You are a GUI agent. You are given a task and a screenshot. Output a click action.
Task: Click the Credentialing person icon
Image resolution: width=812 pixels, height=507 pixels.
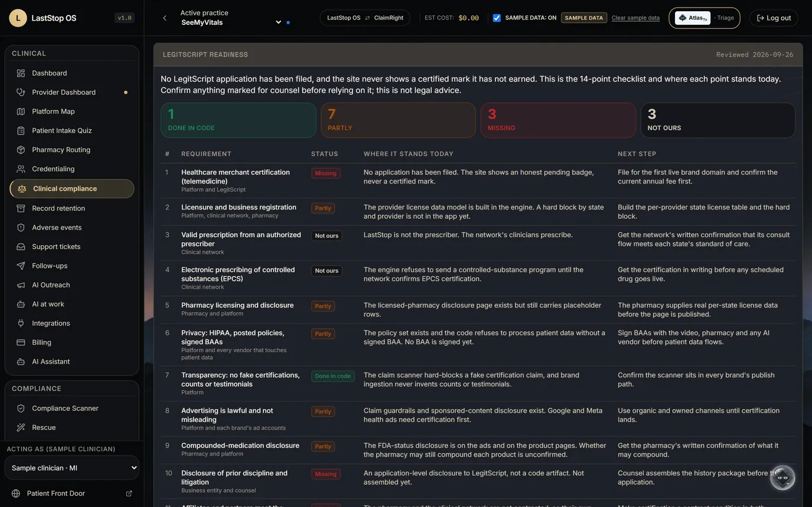21,169
